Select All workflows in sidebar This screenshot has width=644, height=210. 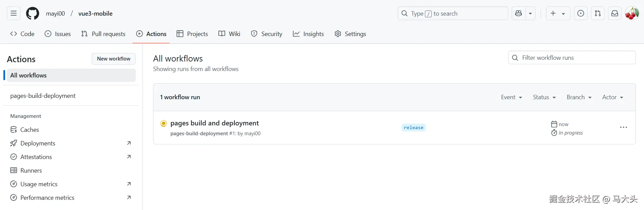pyautogui.click(x=71, y=75)
